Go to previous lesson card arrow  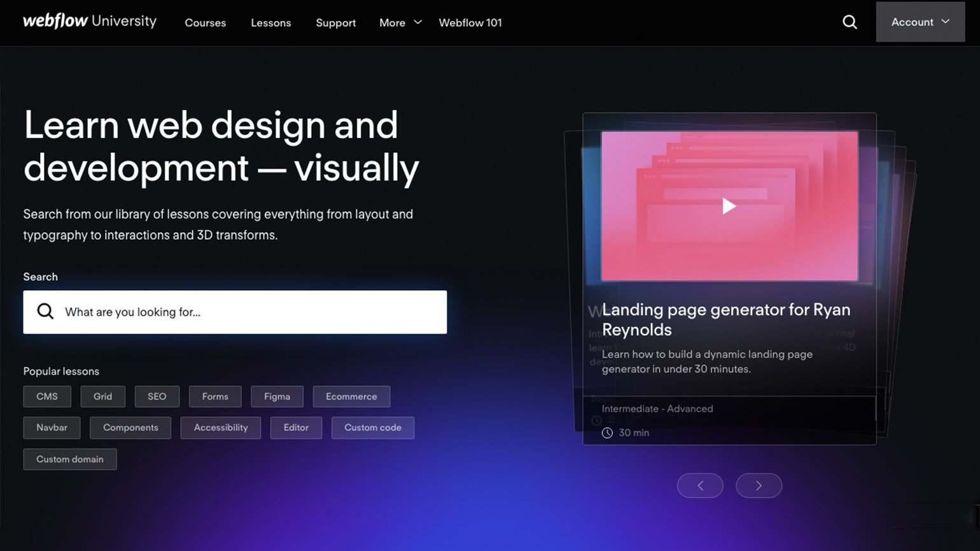tap(700, 485)
